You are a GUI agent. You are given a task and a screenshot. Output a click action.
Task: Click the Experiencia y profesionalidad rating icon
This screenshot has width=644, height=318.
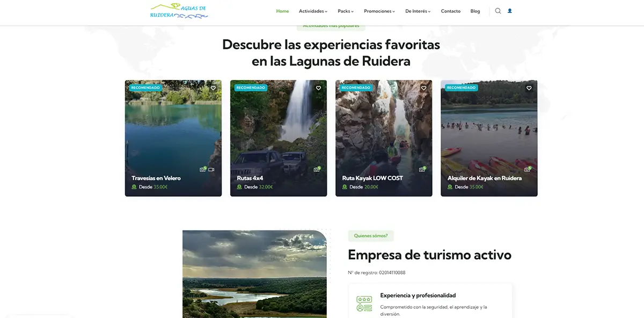364,303
